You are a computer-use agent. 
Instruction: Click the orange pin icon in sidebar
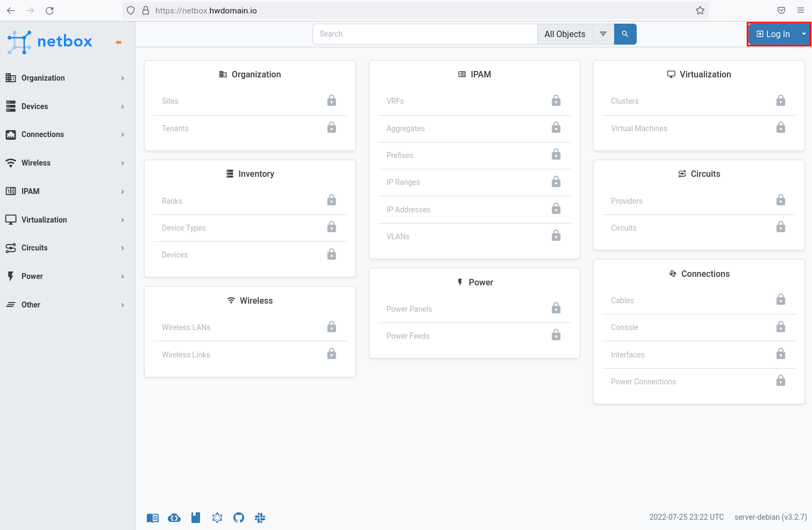118,42
